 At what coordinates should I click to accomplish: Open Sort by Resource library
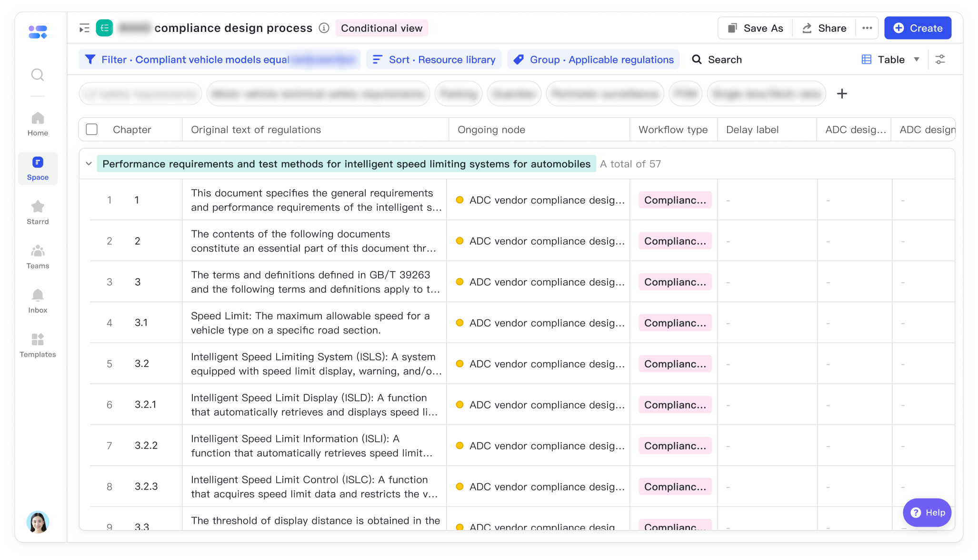(x=434, y=60)
